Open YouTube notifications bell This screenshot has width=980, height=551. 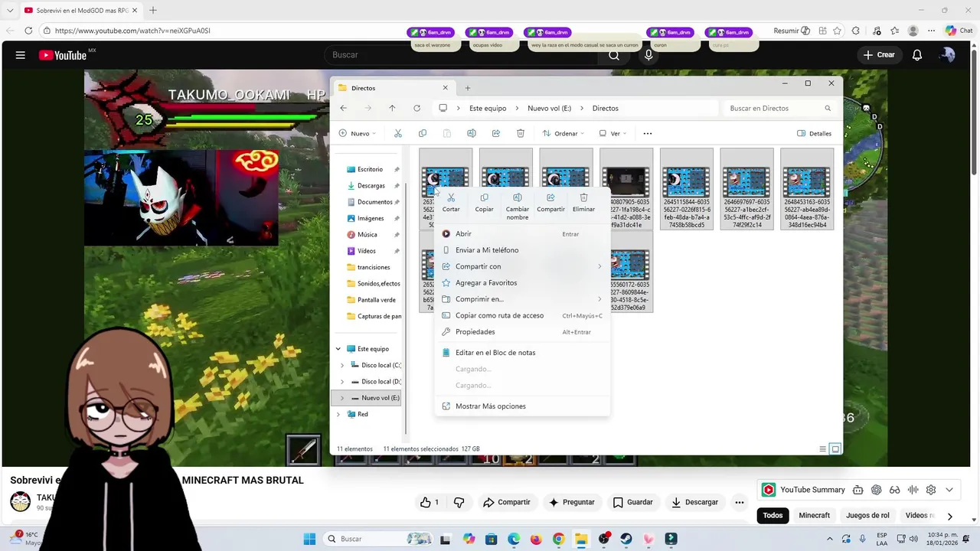tap(917, 55)
